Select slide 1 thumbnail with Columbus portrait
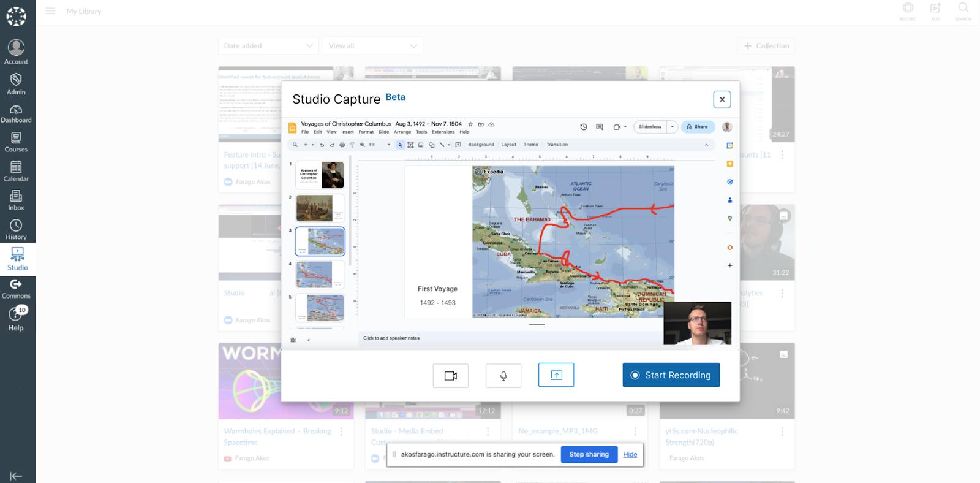The width and height of the screenshot is (980, 483). [x=320, y=175]
